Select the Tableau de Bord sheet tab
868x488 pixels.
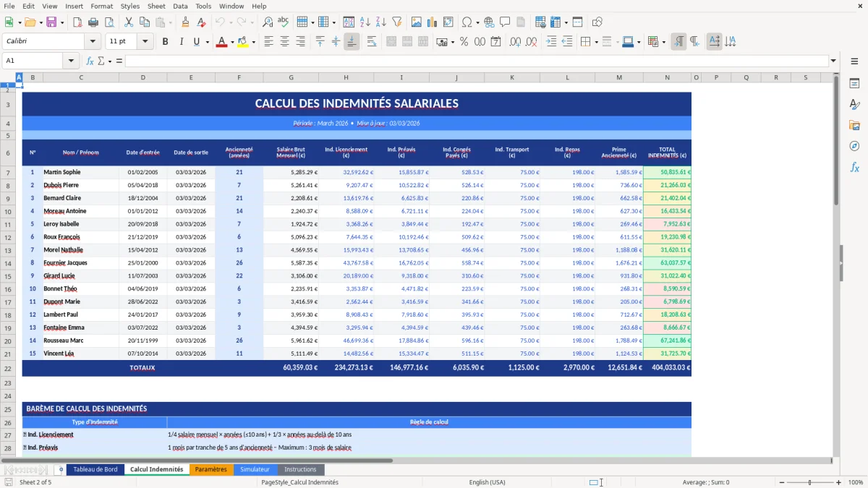(95, 469)
